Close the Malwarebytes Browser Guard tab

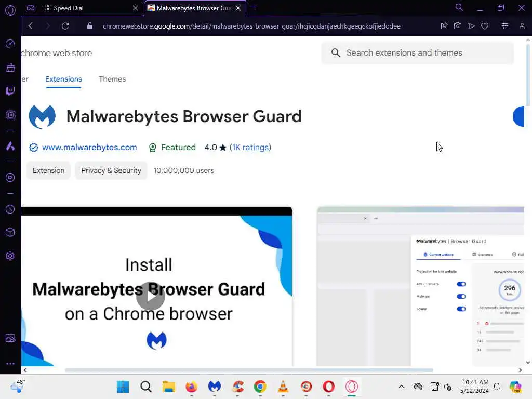(238, 8)
